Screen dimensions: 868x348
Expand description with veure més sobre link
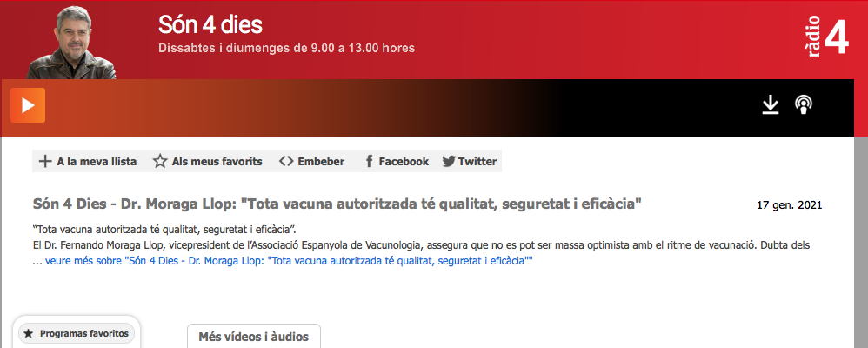289,261
